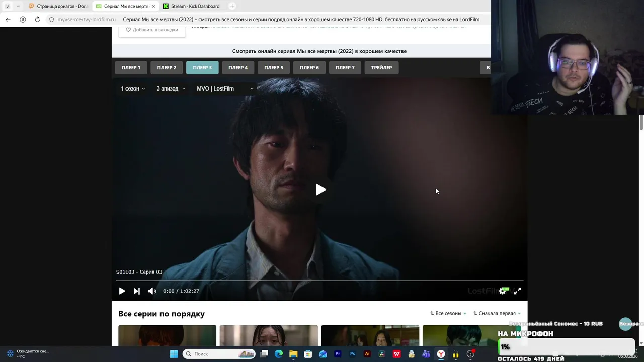Image resolution: width=644 pixels, height=362 pixels.
Task: Switch to Yandex Browser on taskbar
Action: (441, 354)
